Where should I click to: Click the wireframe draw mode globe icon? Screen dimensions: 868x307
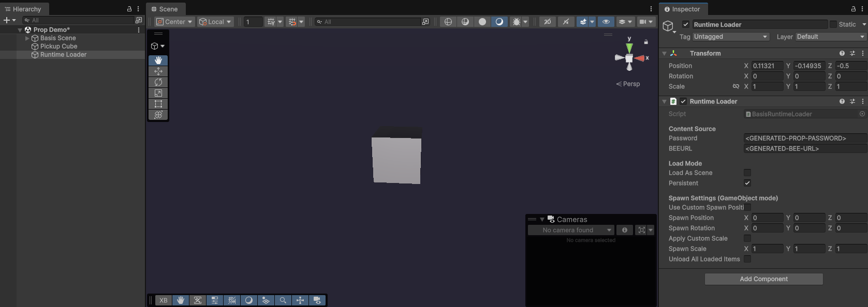pos(448,22)
